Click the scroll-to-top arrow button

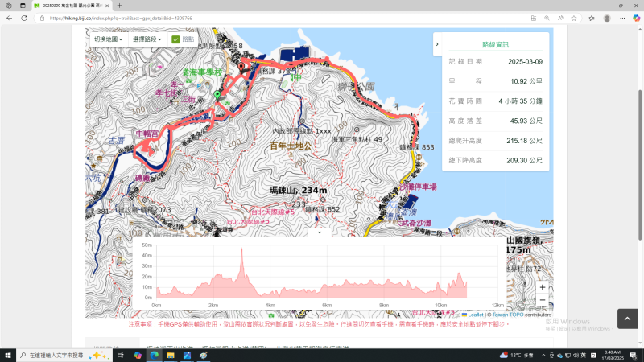628,319
